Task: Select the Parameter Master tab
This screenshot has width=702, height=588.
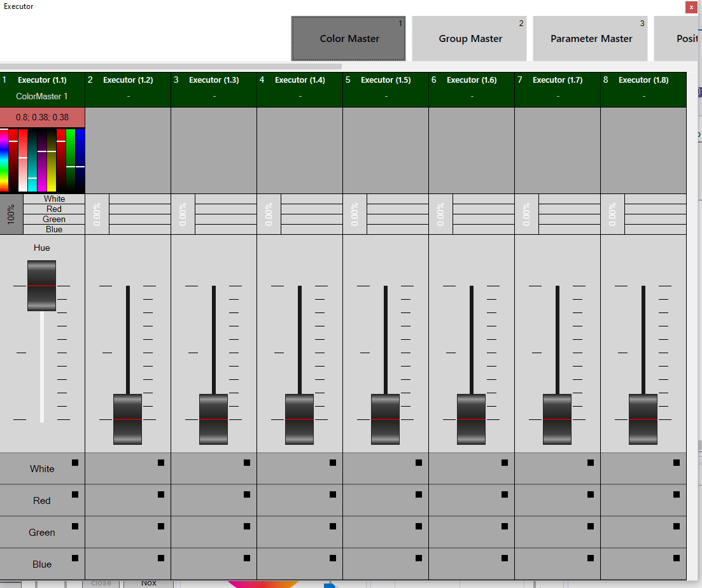Action: [591, 39]
